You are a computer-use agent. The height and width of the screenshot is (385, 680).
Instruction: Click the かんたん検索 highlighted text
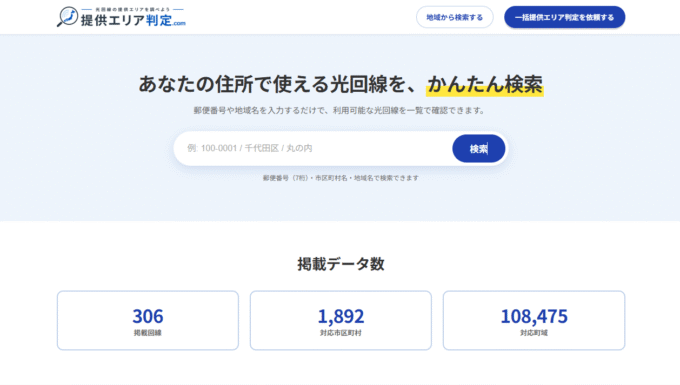pos(485,84)
